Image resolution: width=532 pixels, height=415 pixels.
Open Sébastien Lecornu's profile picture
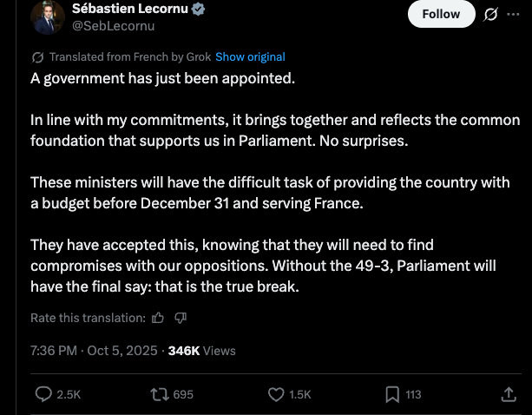(49, 17)
